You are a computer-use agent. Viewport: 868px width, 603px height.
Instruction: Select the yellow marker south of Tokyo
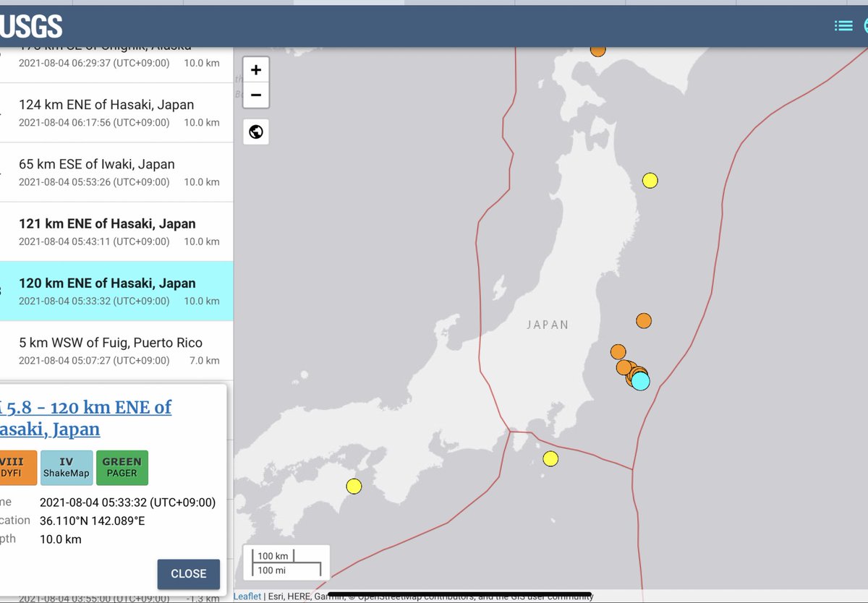(x=550, y=458)
